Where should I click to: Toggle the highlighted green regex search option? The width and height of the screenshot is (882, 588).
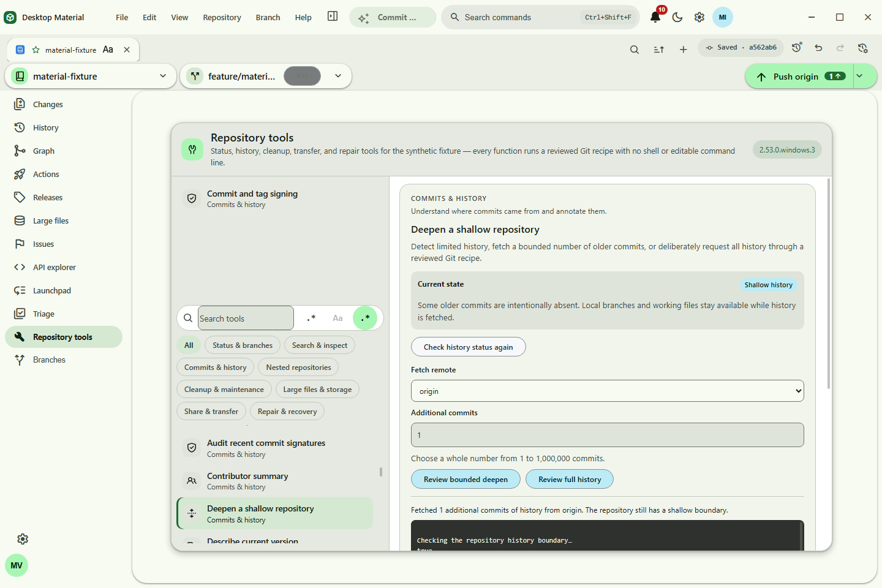click(x=365, y=318)
